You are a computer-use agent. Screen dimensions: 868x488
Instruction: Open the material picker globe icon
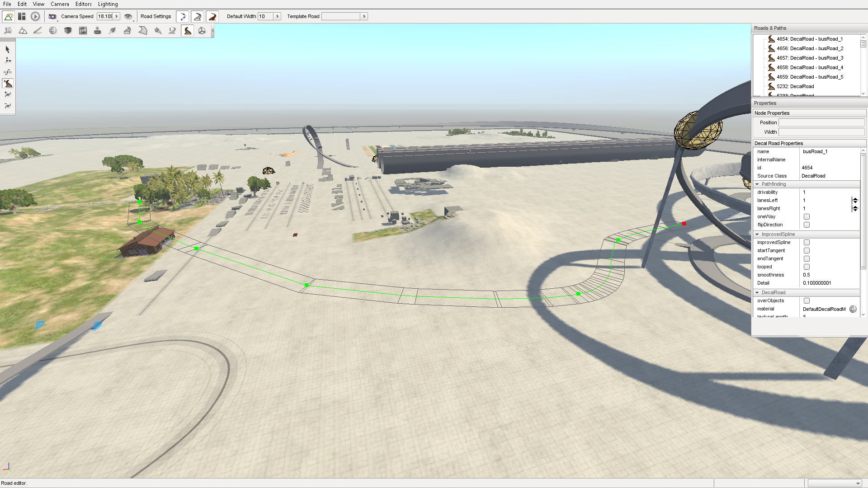(853, 309)
